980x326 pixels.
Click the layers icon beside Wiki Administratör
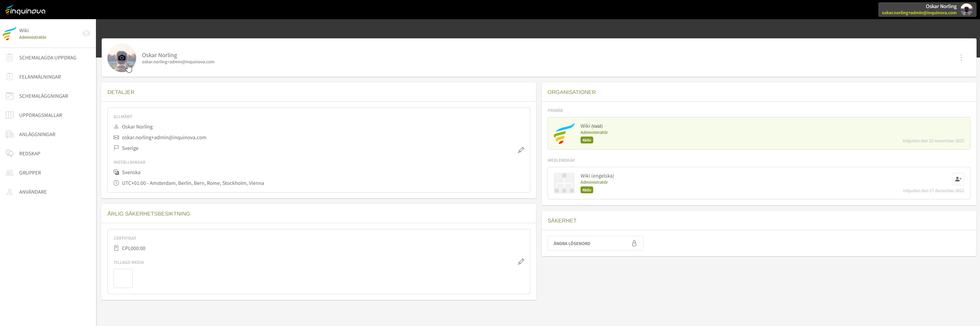click(x=86, y=34)
